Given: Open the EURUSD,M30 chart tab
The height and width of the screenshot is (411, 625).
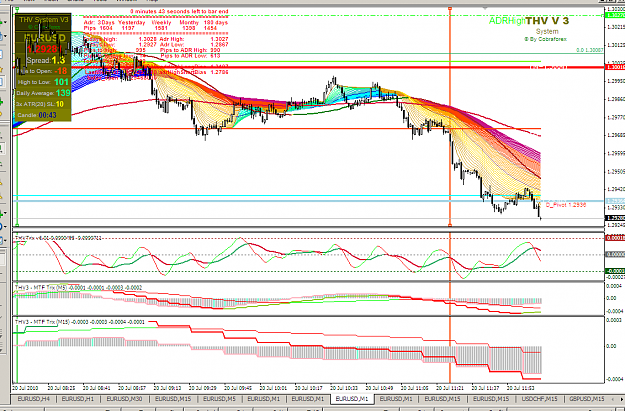Looking at the screenshot, I should 124,399.
